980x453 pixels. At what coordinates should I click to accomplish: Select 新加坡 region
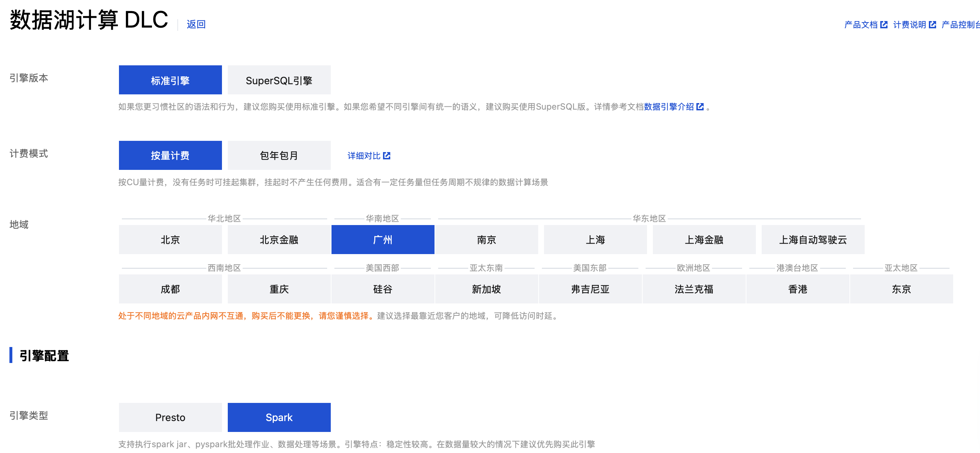pos(487,289)
